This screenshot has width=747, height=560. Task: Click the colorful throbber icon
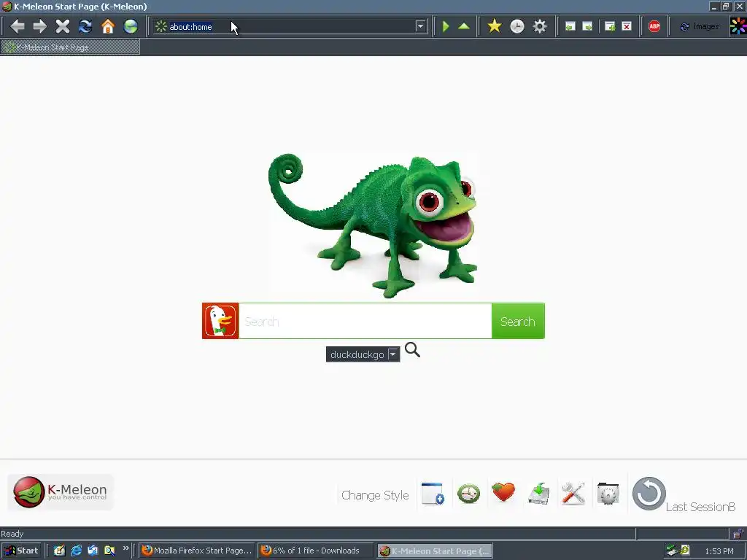tap(738, 26)
